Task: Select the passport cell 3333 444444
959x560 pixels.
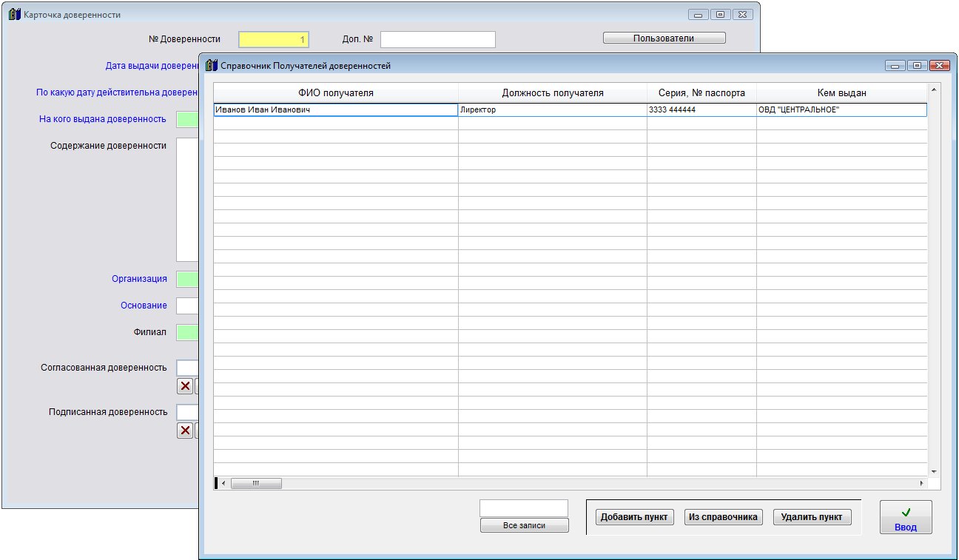Action: 701,109
